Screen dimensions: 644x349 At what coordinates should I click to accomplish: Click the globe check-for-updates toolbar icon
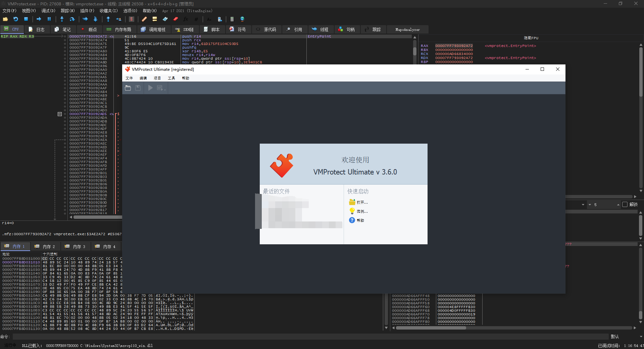click(x=242, y=19)
